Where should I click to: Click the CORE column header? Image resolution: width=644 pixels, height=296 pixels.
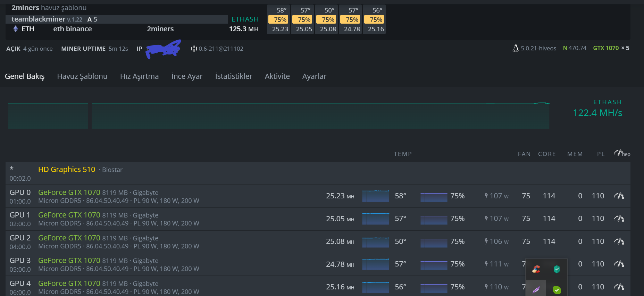(547, 154)
